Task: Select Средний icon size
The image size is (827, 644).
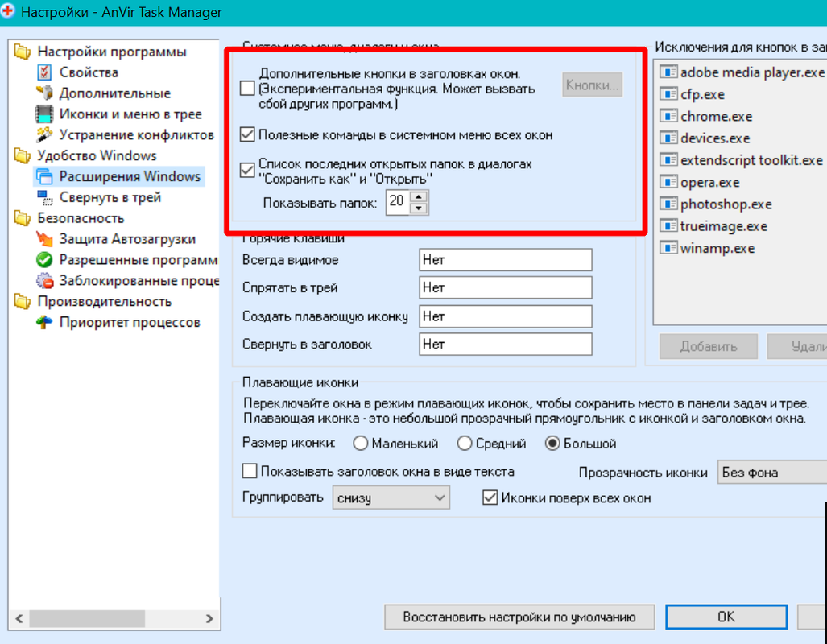Action: 464,443
